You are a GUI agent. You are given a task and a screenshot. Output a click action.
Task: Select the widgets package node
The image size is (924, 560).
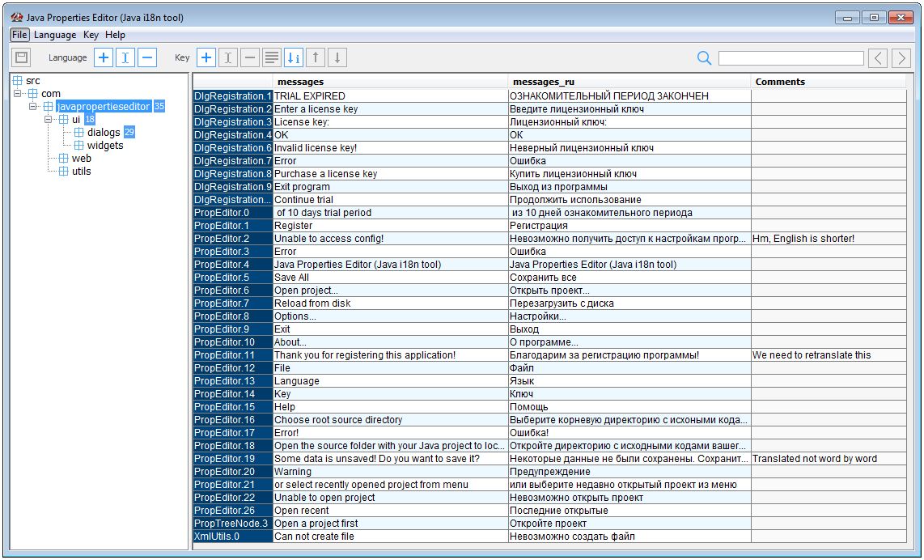pyautogui.click(x=105, y=146)
